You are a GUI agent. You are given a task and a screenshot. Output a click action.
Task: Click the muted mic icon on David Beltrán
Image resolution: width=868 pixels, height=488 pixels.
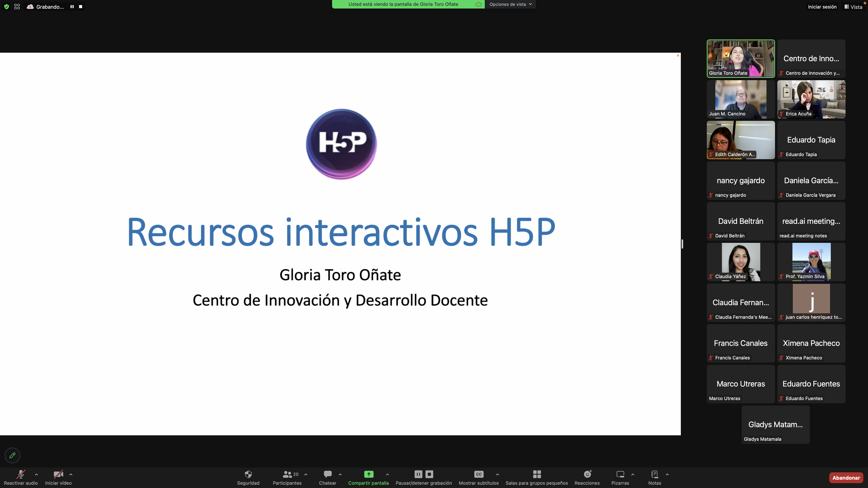point(711,236)
